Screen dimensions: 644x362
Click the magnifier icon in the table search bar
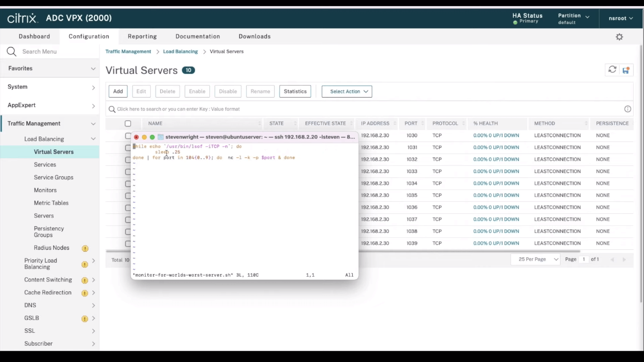(x=112, y=109)
